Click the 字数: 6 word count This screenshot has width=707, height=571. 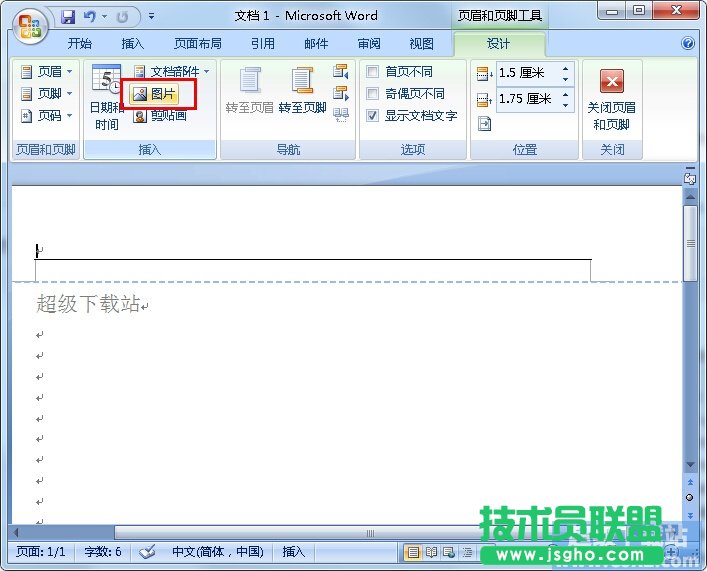[104, 552]
